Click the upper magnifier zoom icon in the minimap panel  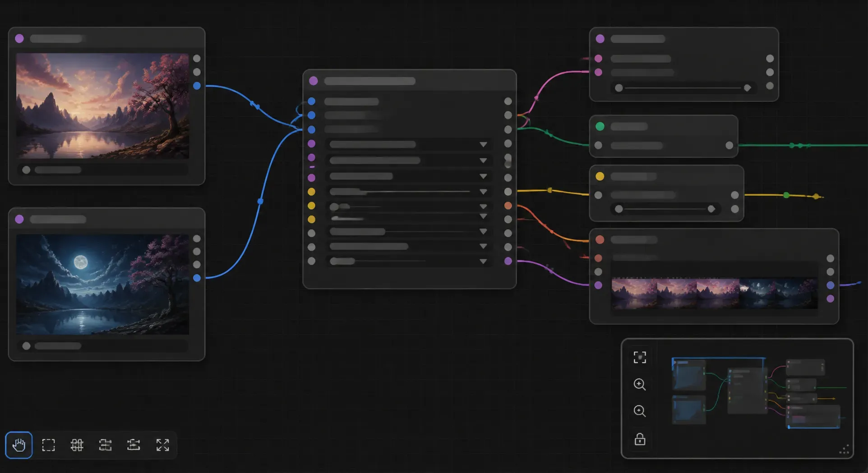640,384
